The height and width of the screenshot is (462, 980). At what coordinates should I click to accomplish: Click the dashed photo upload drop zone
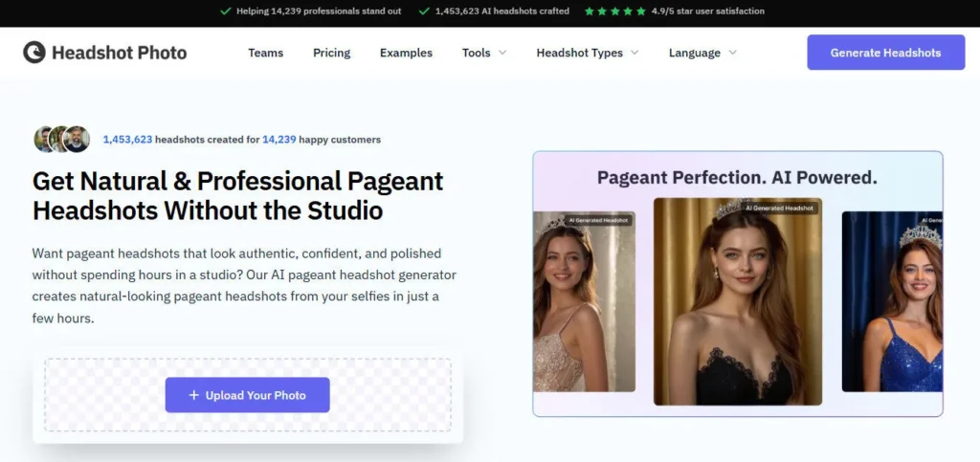point(96,395)
